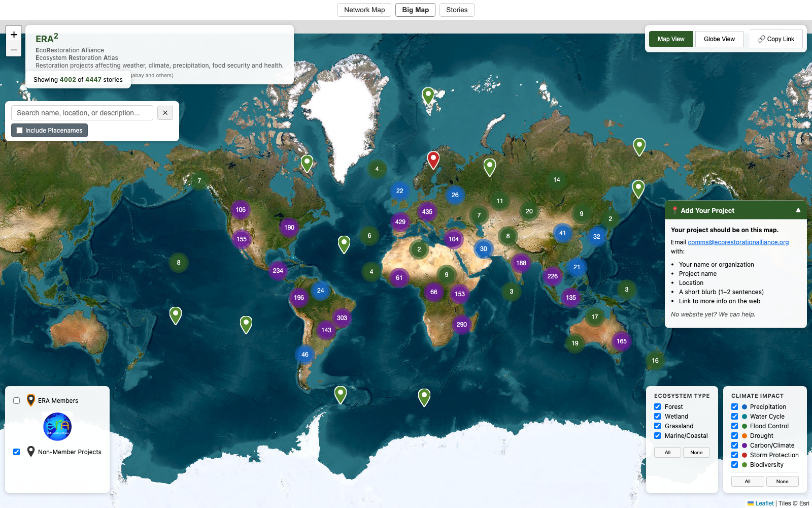812x508 pixels.
Task: Uncheck the Carbon/Climate filter
Action: pyautogui.click(x=734, y=446)
